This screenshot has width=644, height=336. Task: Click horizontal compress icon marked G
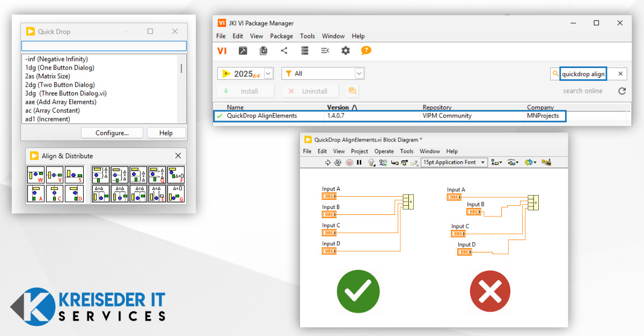tap(176, 193)
